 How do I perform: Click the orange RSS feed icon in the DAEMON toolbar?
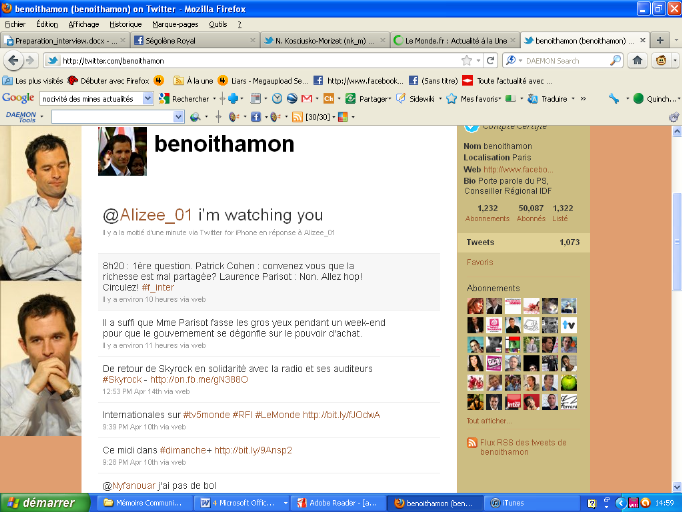[298, 117]
